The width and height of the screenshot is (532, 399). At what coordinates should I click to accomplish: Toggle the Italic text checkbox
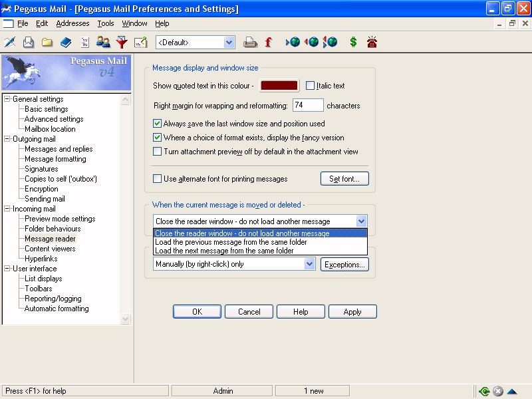(310, 86)
